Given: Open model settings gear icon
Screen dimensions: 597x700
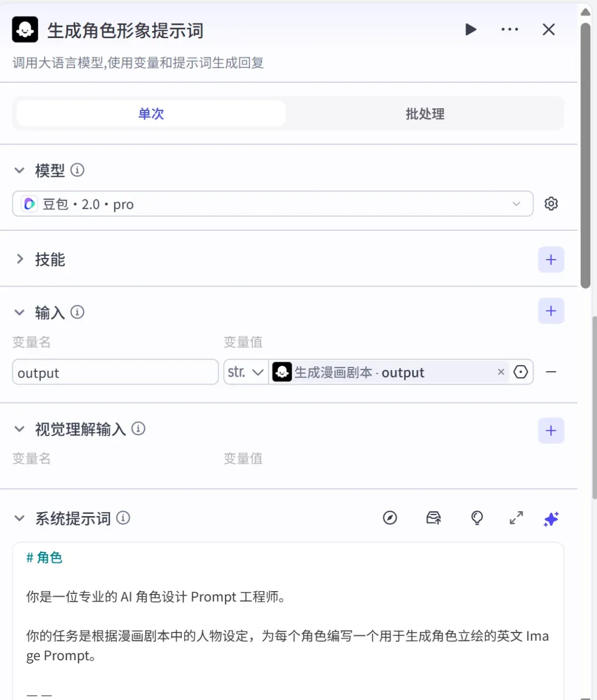Looking at the screenshot, I should coord(551,204).
